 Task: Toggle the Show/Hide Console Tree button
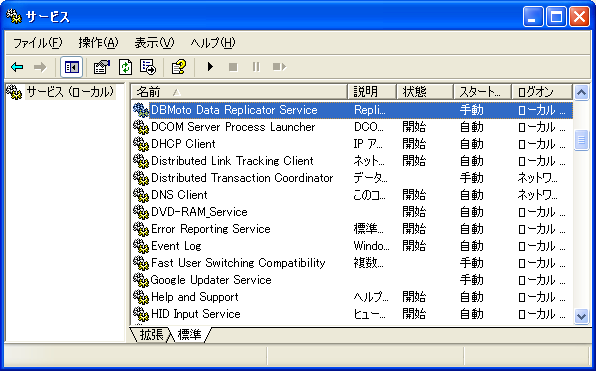tap(71, 67)
